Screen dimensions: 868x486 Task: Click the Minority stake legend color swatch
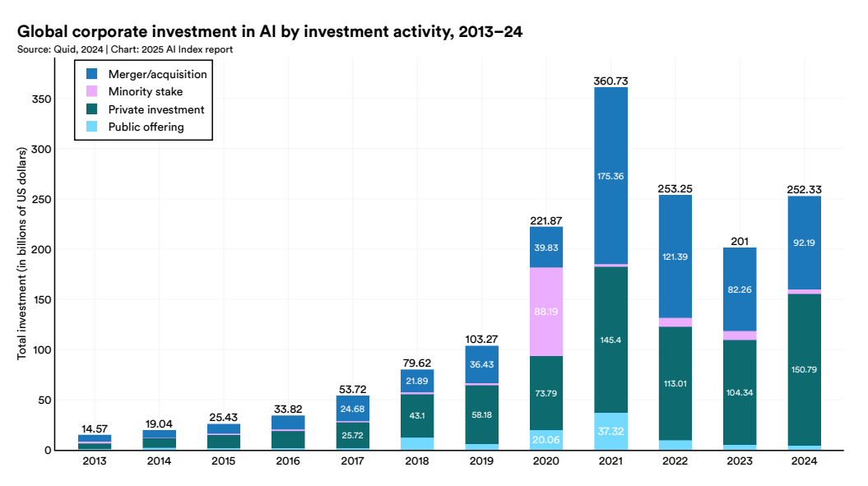(x=92, y=91)
